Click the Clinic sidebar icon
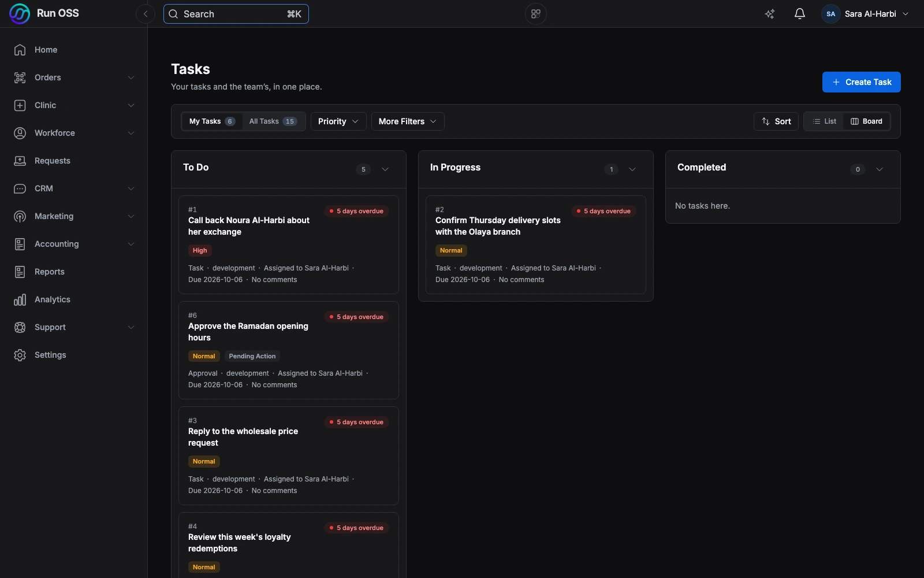The width and height of the screenshot is (924, 578). pyautogui.click(x=20, y=105)
